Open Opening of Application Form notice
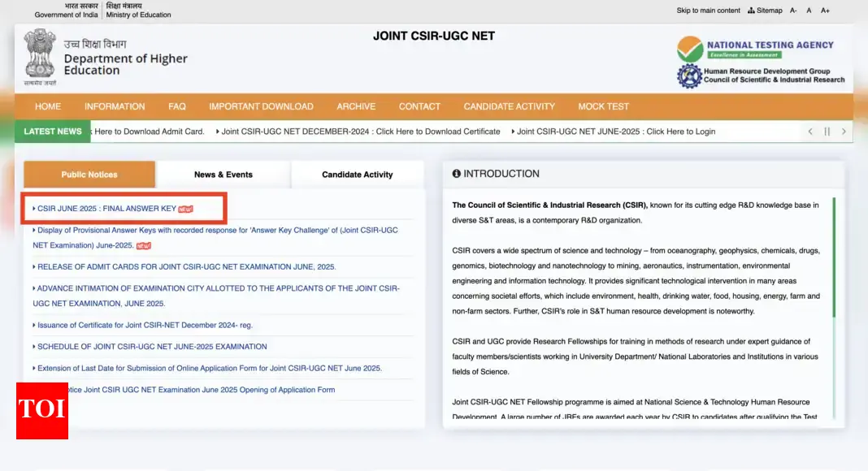The image size is (868, 471). click(x=202, y=390)
